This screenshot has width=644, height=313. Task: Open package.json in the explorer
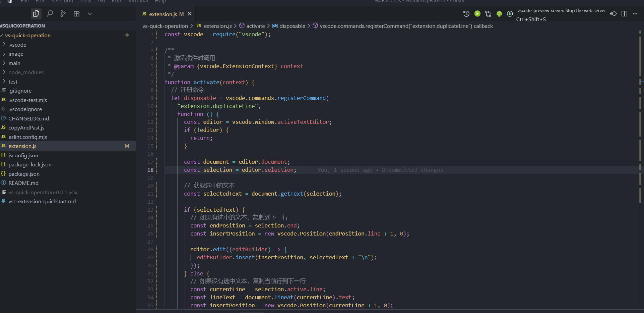pyautogui.click(x=68, y=174)
